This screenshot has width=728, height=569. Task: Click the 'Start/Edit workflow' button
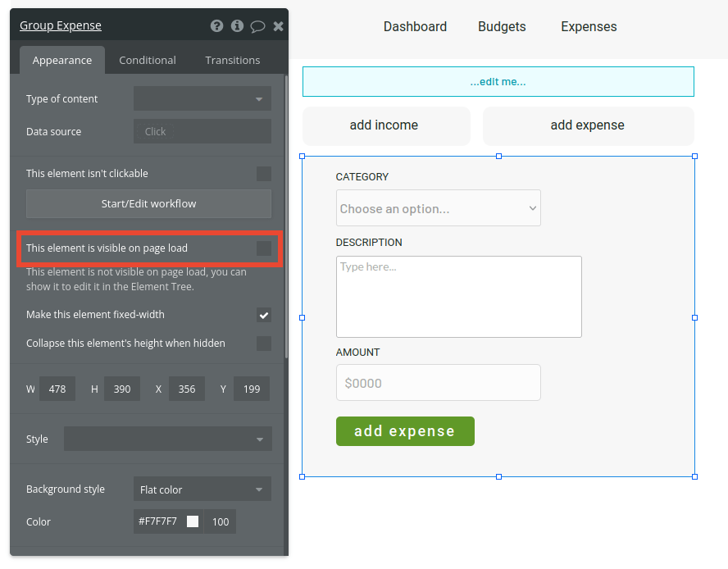click(x=148, y=203)
